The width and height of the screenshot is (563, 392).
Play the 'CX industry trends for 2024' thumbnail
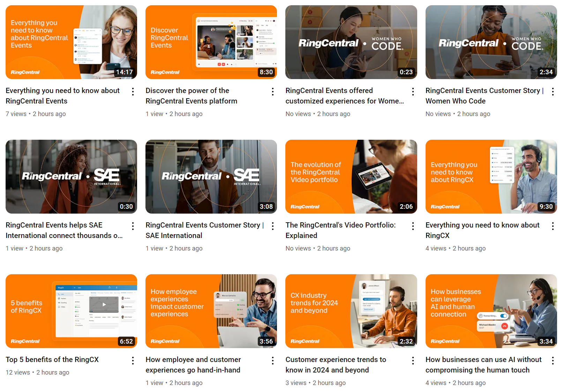coord(351,311)
